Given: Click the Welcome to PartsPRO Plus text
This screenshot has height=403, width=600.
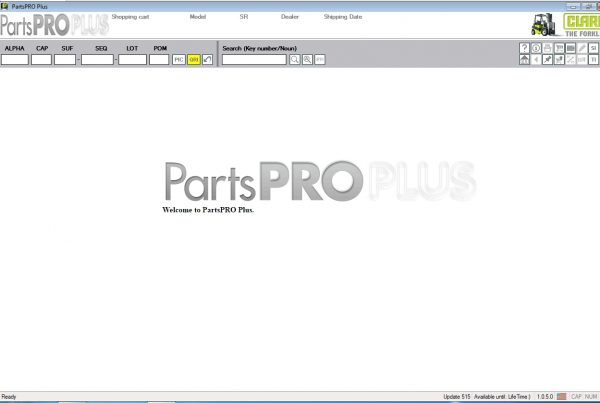Looking at the screenshot, I should (x=208, y=210).
